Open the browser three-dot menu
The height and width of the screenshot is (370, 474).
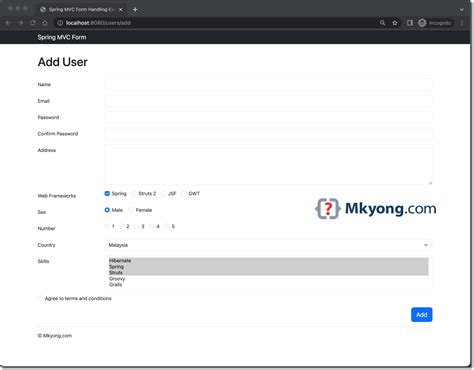click(462, 23)
